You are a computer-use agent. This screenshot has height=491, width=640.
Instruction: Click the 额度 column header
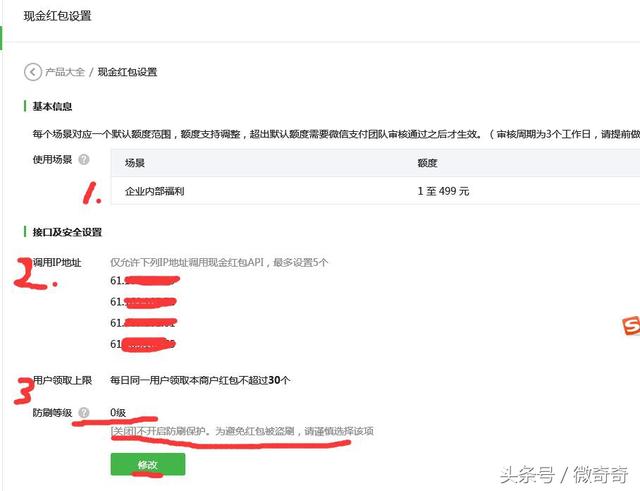coord(427,163)
